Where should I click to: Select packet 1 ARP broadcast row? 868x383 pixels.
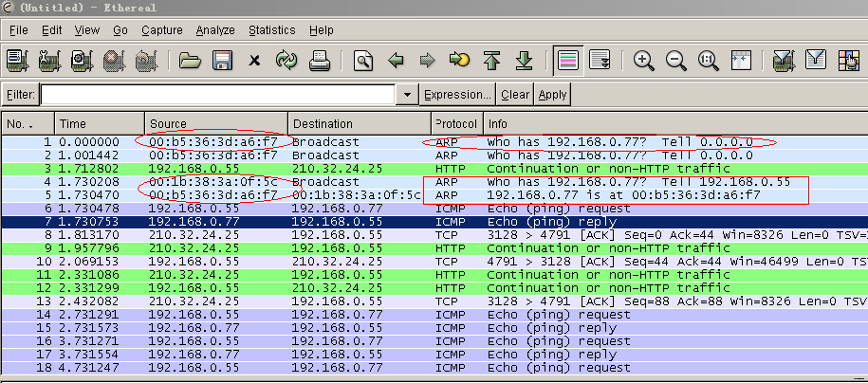point(434,141)
